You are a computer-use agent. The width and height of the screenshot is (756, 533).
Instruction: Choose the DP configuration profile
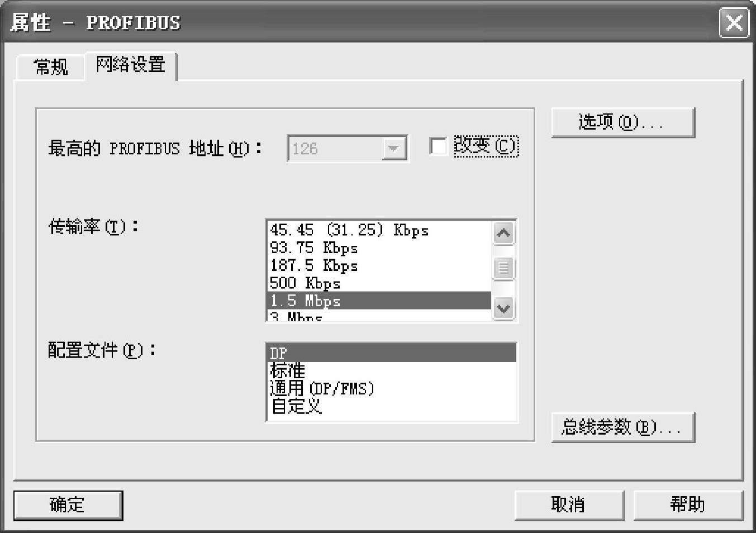[x=392, y=353]
